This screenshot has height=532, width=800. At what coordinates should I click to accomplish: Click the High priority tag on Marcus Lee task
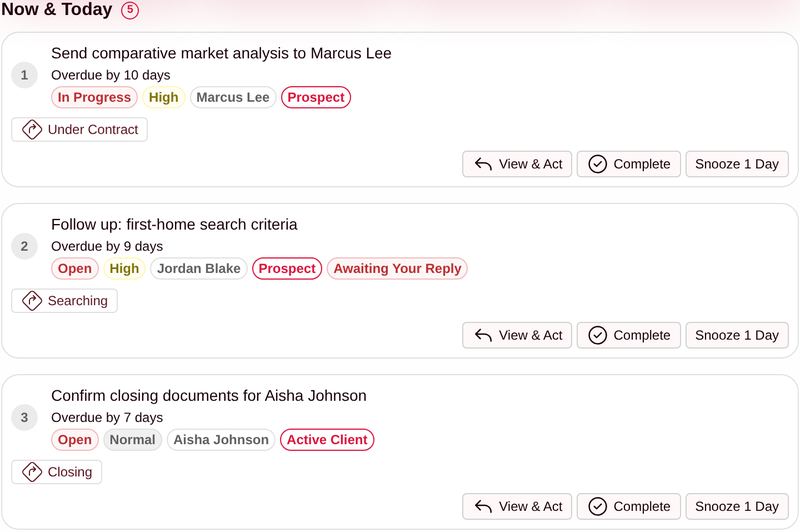pos(163,97)
